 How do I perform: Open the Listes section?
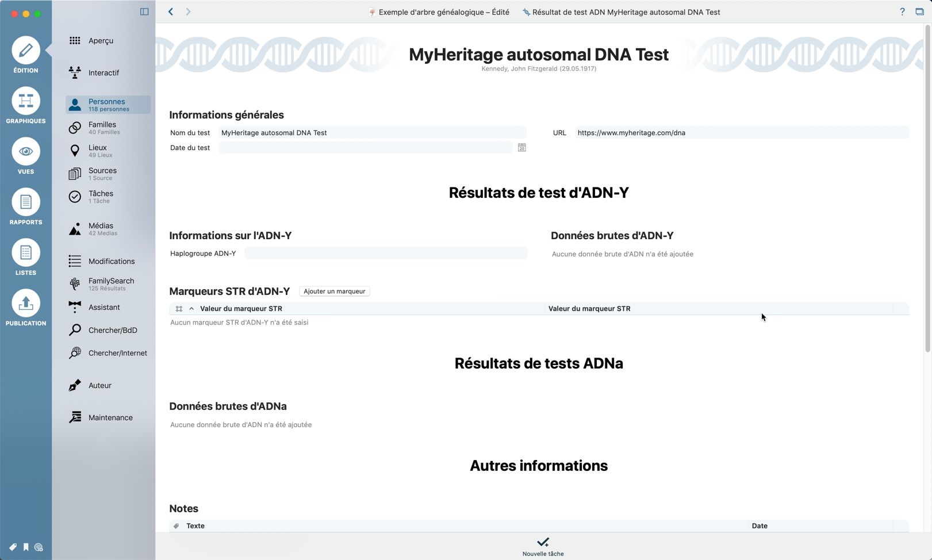tap(26, 258)
